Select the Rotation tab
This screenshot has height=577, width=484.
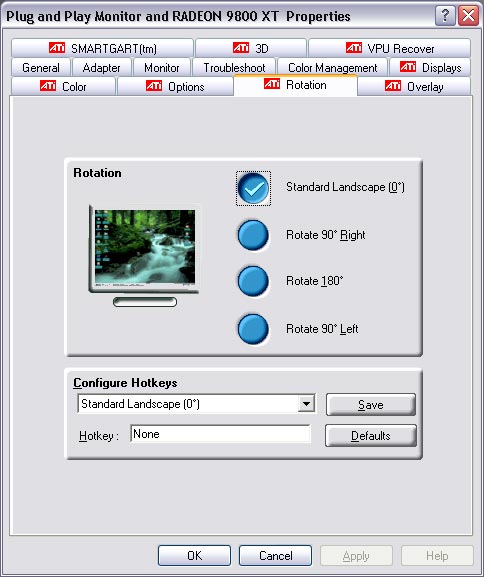(295, 85)
